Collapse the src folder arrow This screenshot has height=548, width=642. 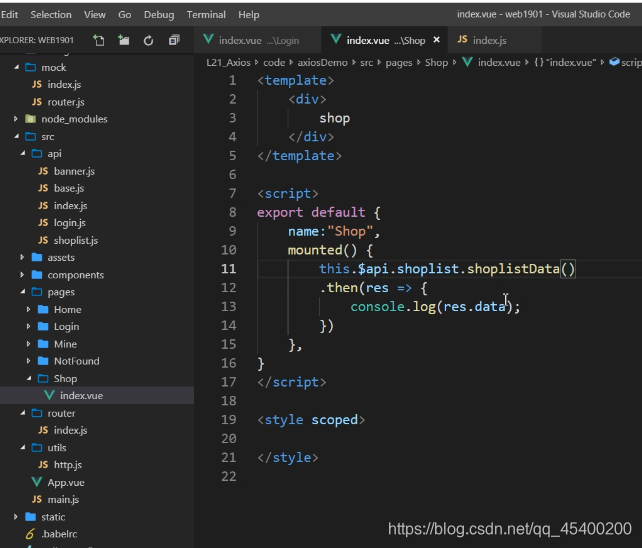pos(16,136)
